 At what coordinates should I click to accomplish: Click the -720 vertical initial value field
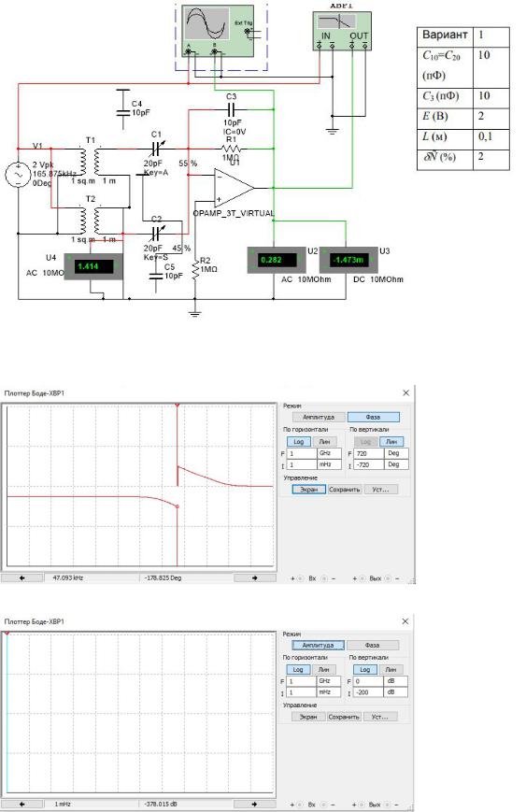(x=368, y=464)
